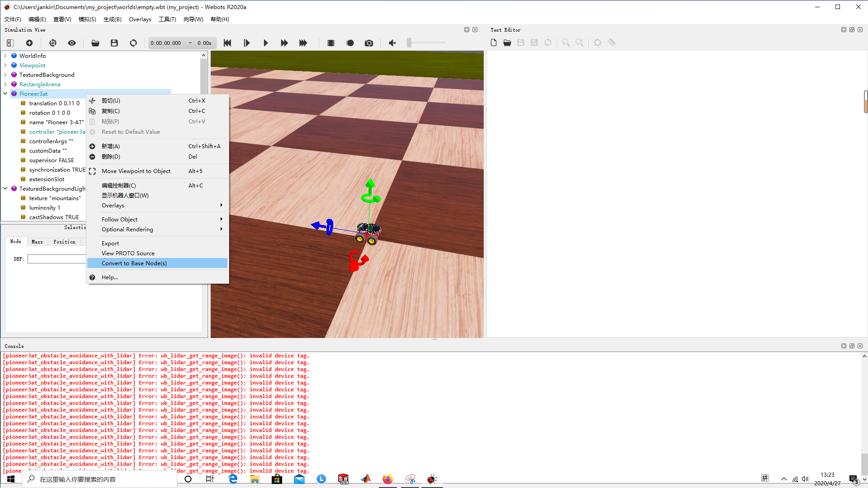Click the save world floppy icon
868x488 pixels.
pos(114,43)
